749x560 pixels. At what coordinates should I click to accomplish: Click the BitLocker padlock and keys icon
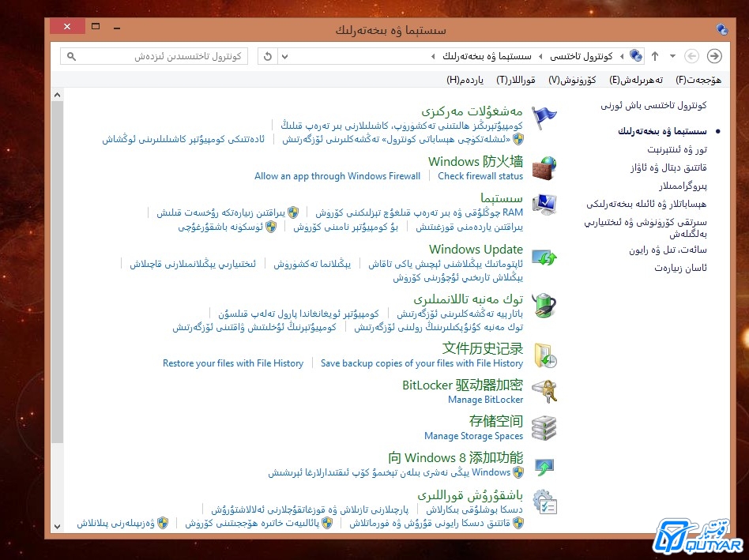(x=544, y=391)
